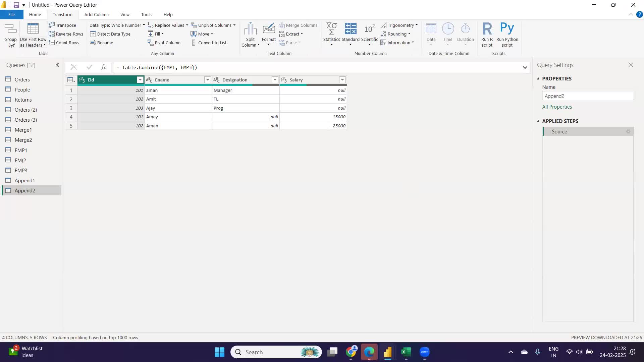Click the formula bar text

(x=157, y=67)
